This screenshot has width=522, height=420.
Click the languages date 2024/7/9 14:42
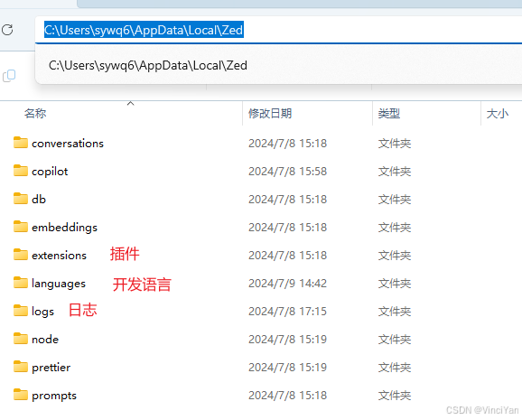[x=287, y=284]
